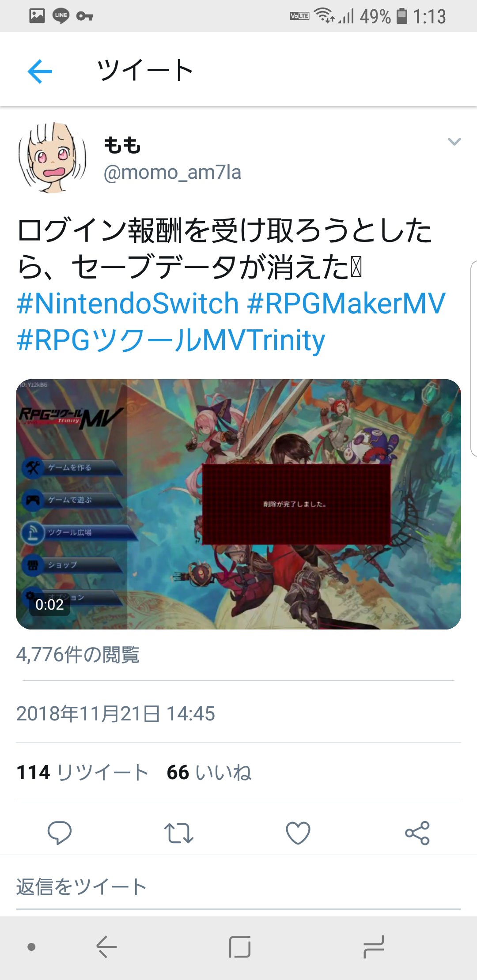Expand tweet options chevron dropdown
477x980 pixels.
[454, 142]
